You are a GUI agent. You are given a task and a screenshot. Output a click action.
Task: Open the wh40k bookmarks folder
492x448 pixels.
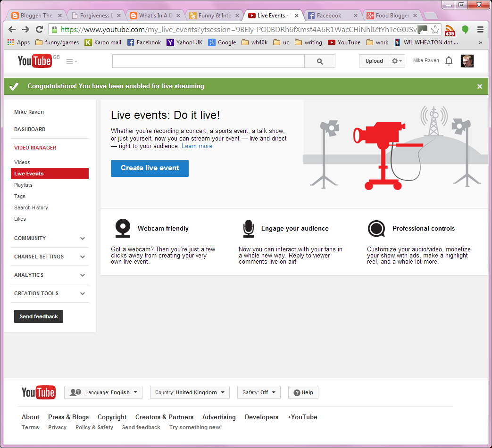coord(254,42)
